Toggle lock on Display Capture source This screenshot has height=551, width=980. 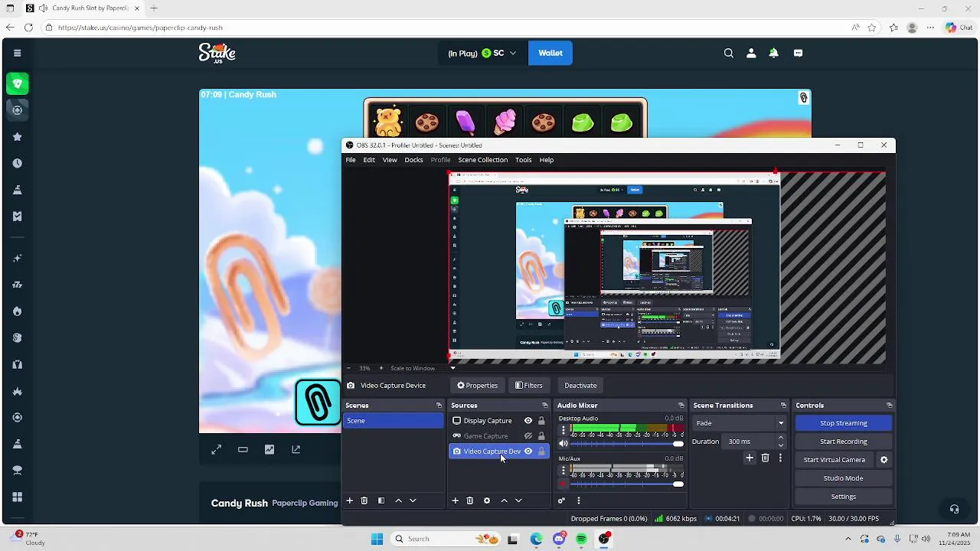[541, 421]
